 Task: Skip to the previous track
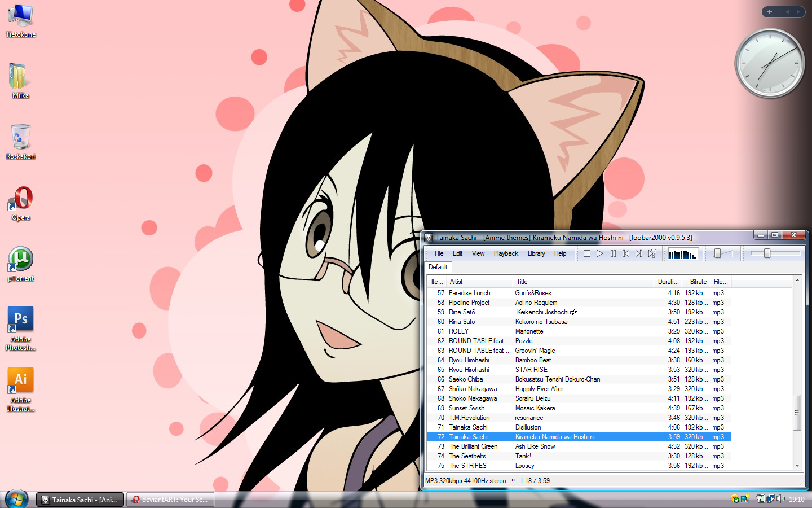pos(626,253)
